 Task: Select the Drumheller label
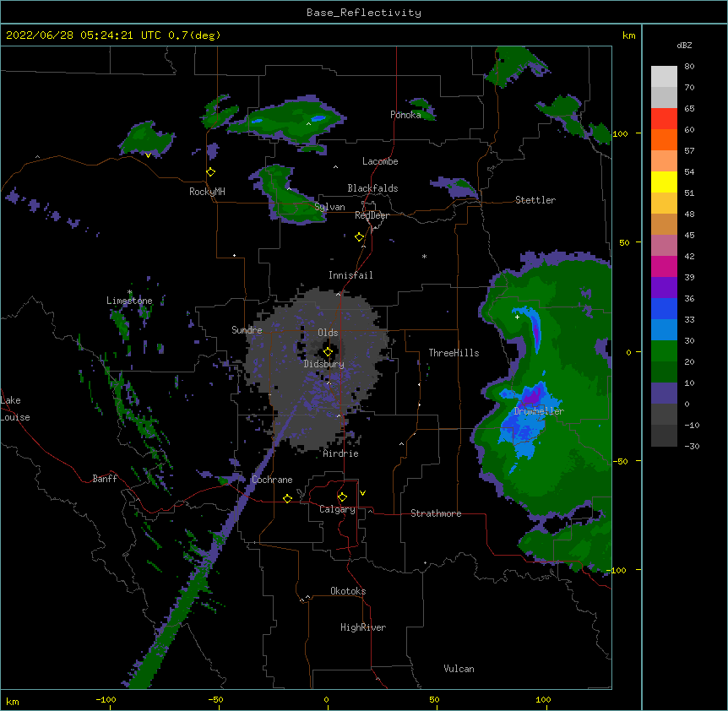coord(539,411)
